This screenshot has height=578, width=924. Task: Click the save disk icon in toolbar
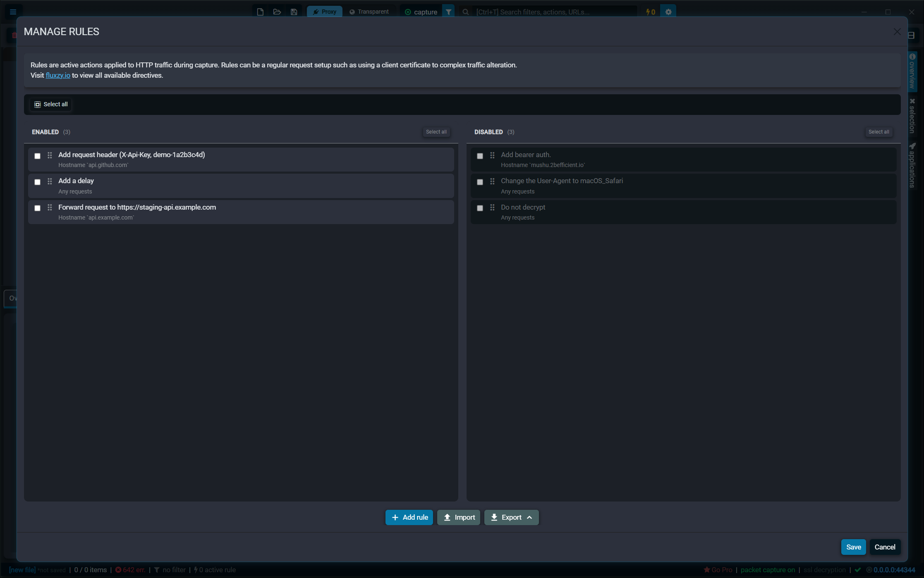click(x=294, y=12)
